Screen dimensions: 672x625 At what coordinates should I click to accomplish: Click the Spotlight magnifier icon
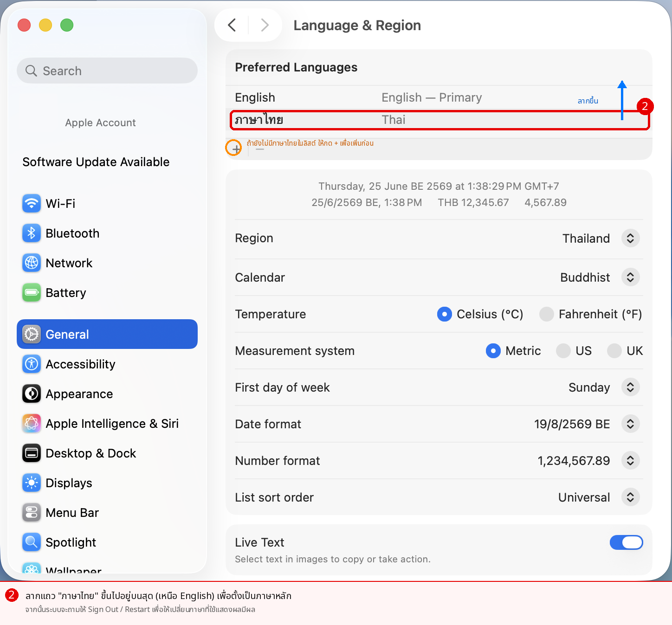pyautogui.click(x=32, y=542)
